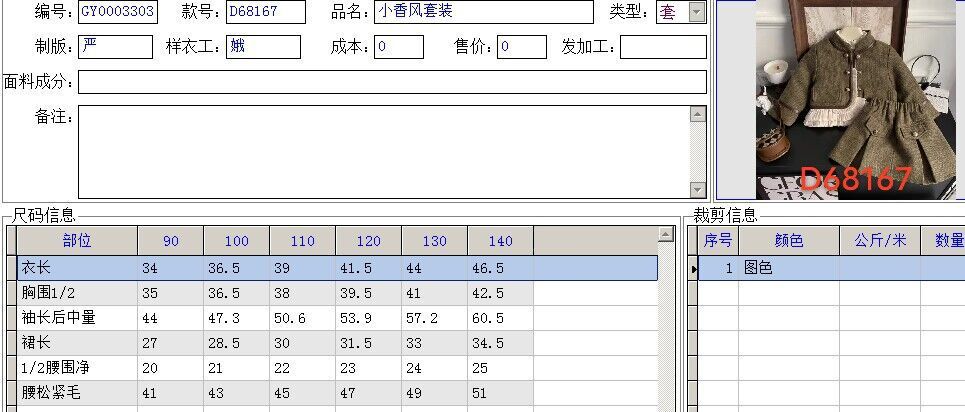Click the 制版 input field
This screenshot has height=412, width=965.
[x=116, y=47]
